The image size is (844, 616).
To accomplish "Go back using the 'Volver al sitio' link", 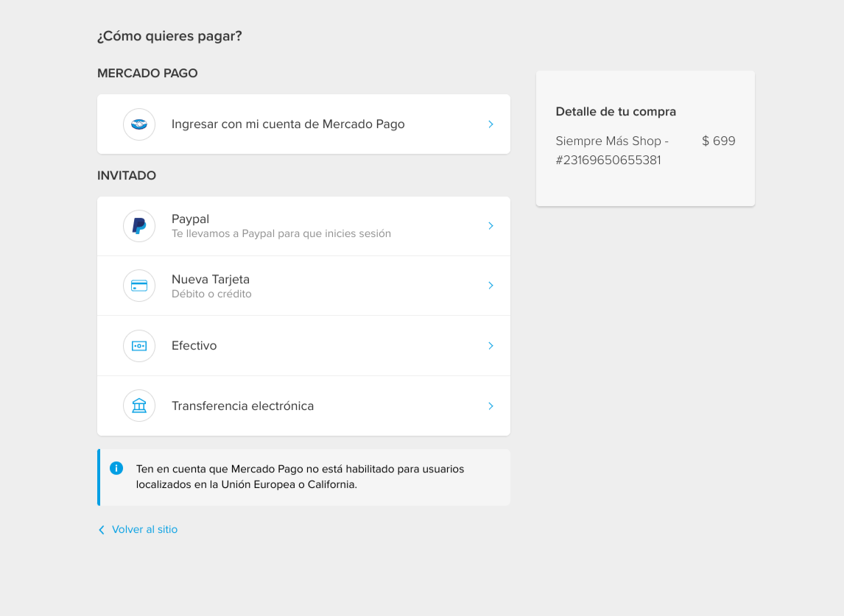I will tap(144, 530).
